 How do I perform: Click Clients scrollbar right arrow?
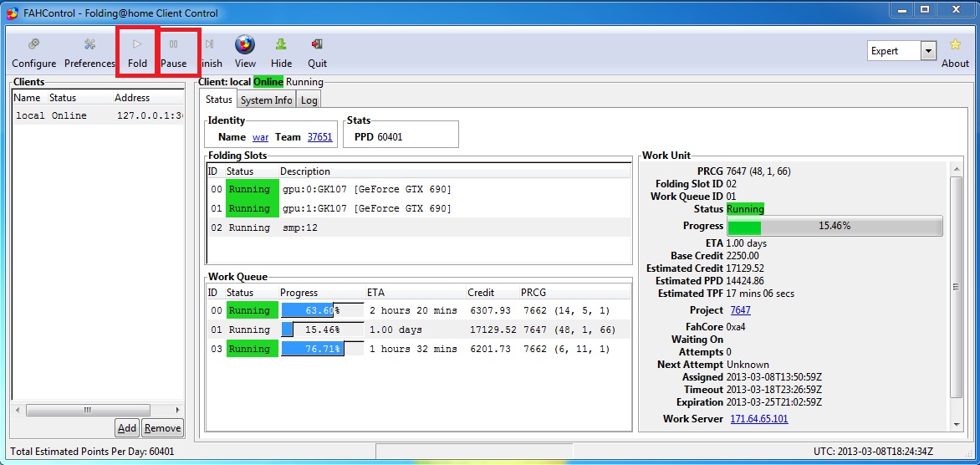click(178, 410)
